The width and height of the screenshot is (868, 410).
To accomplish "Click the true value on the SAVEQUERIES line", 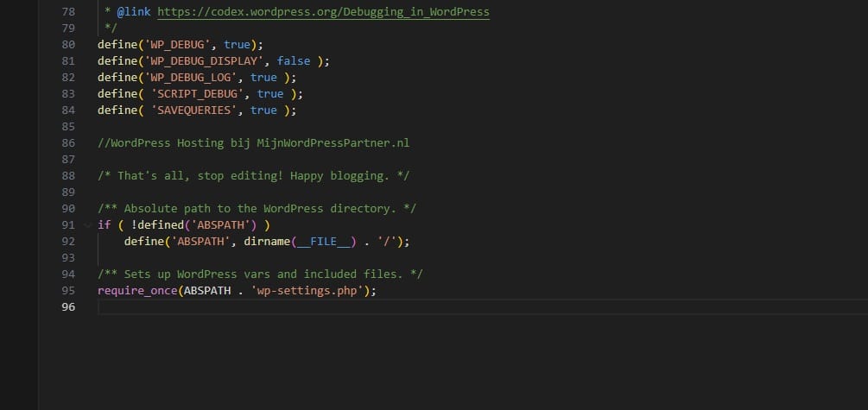I will click(x=263, y=110).
